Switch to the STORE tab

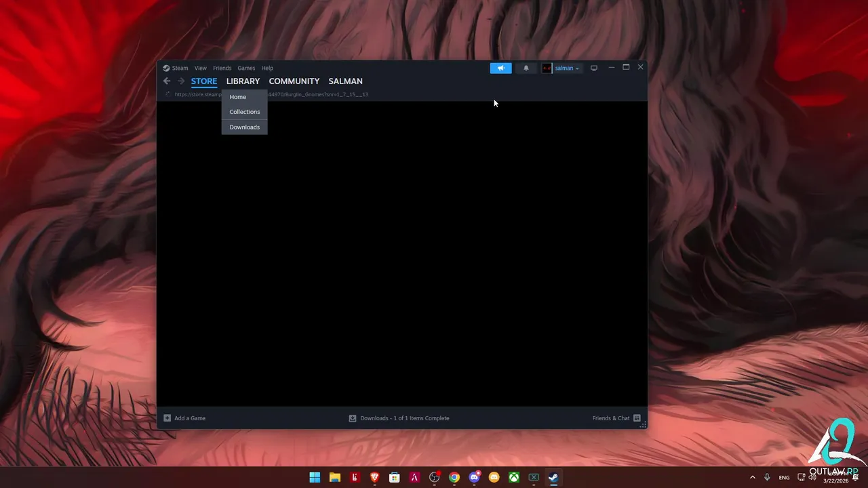tap(204, 81)
